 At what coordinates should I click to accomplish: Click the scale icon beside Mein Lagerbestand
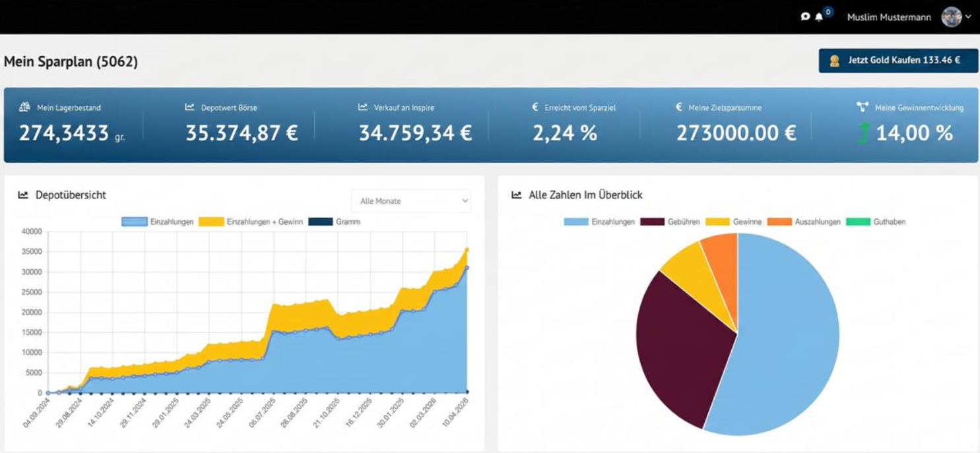coord(25,106)
